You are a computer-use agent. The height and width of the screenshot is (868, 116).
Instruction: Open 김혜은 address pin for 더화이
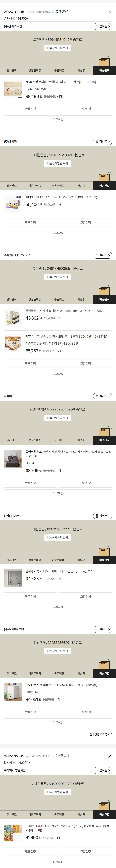coord(103,396)
